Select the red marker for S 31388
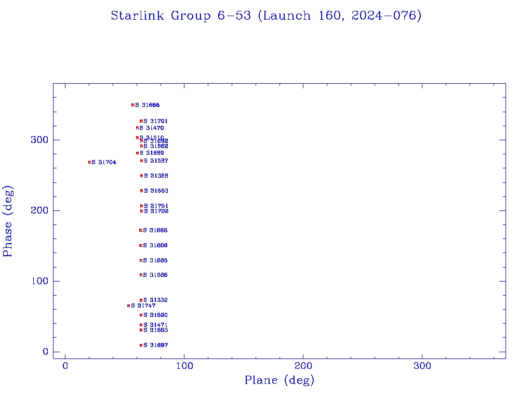This screenshot has width=532, height=399. pos(141,176)
